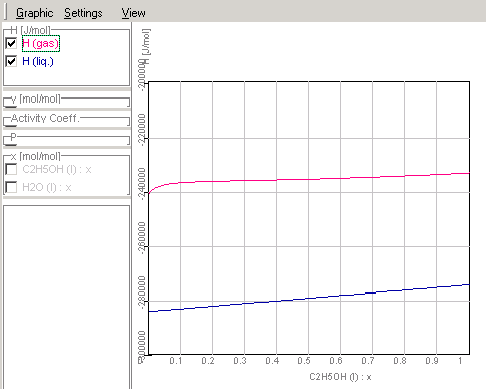Click the pink H (gas) curve

309,180
